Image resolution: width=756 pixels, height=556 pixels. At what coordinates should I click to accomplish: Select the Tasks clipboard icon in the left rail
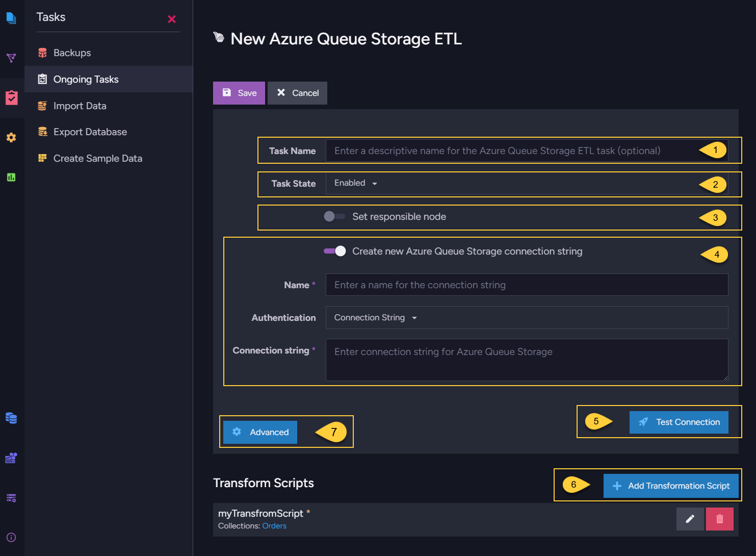[x=11, y=97]
